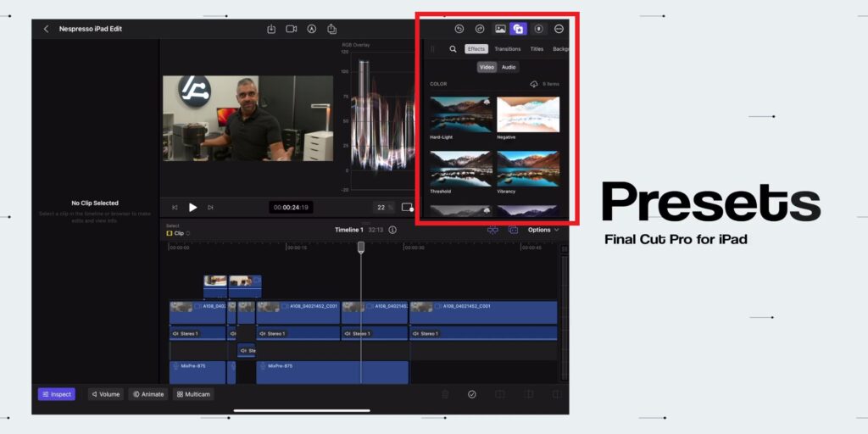Click the 00:00:30 ruler mark
868x434 pixels.
coord(414,248)
